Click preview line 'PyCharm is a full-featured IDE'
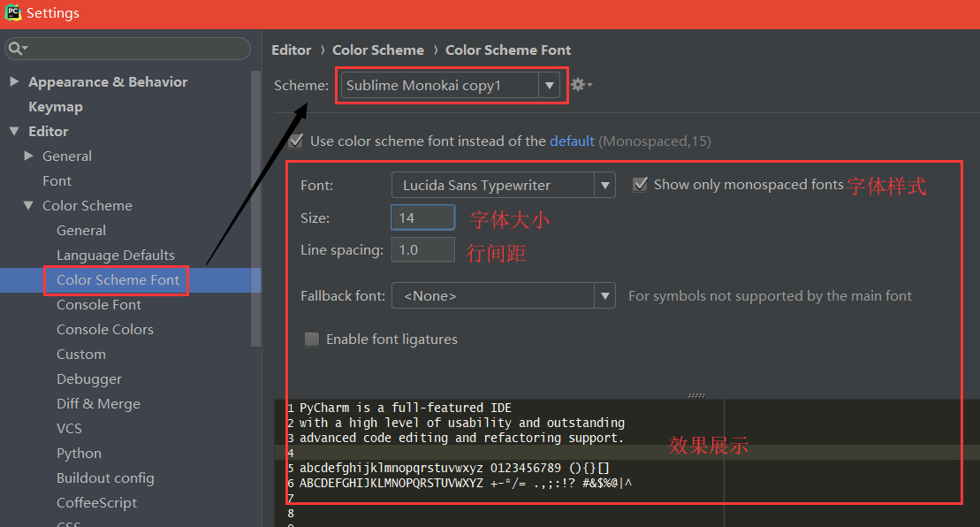 click(x=405, y=408)
